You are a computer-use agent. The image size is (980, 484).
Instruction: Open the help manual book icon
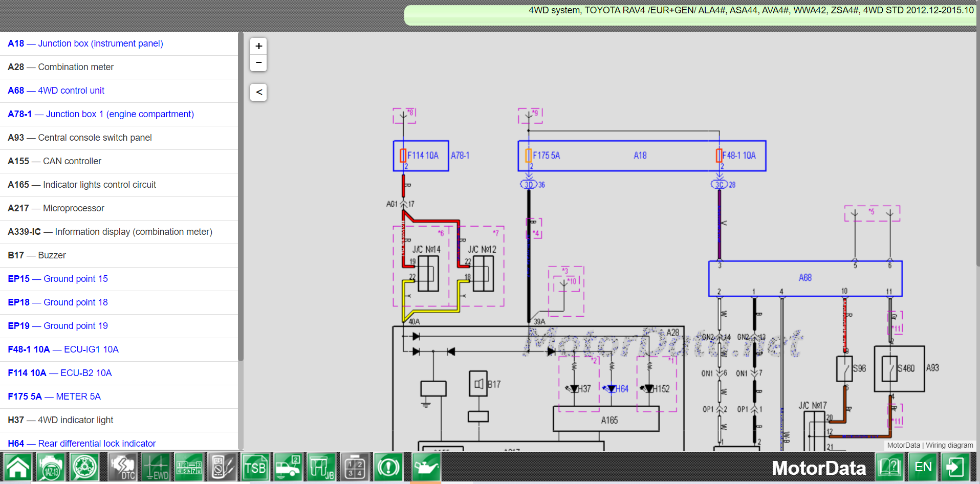tap(889, 467)
